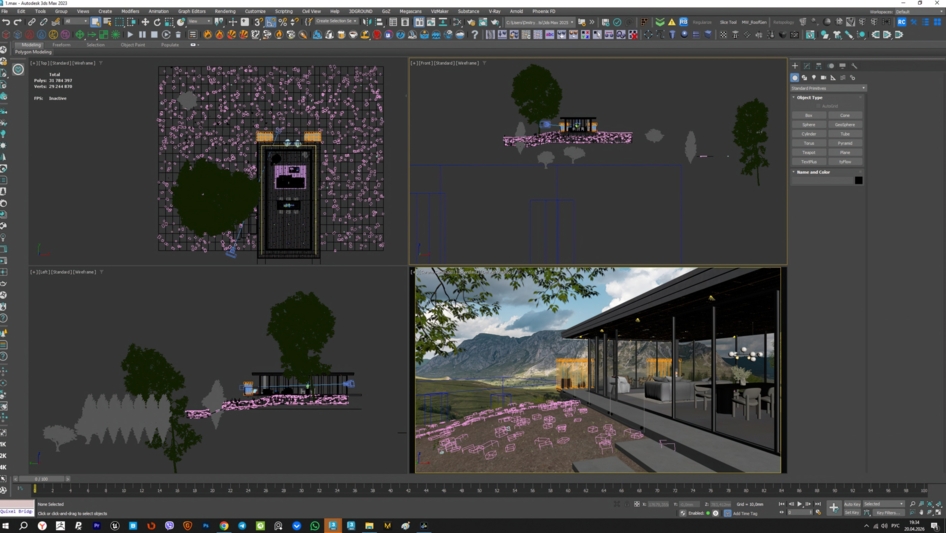Image resolution: width=946 pixels, height=533 pixels.
Task: Open the Rendering menu
Action: coord(225,11)
